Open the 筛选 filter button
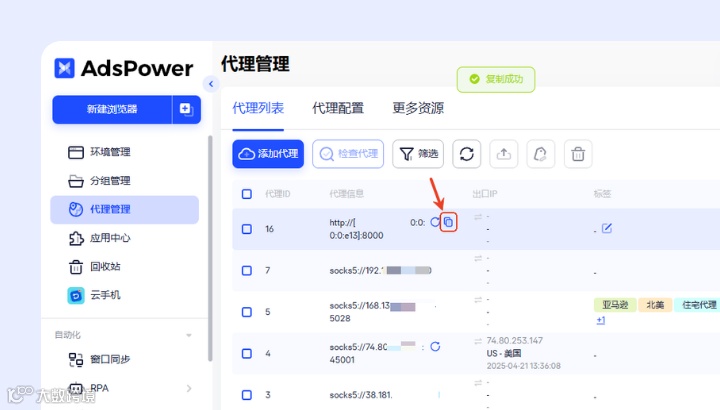Screen dimensions: 720x410 418,154
